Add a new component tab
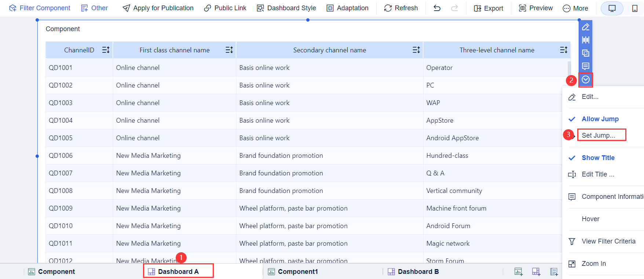 (518, 271)
